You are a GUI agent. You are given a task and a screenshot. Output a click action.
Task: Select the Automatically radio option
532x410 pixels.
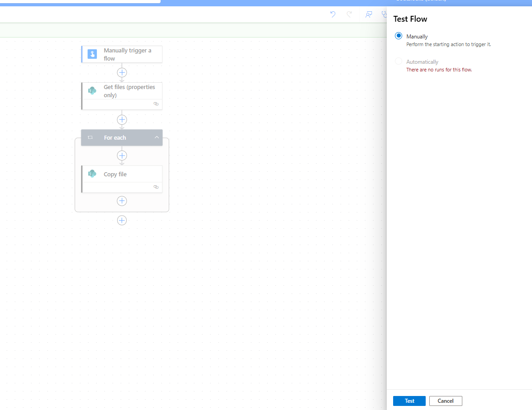pyautogui.click(x=399, y=61)
